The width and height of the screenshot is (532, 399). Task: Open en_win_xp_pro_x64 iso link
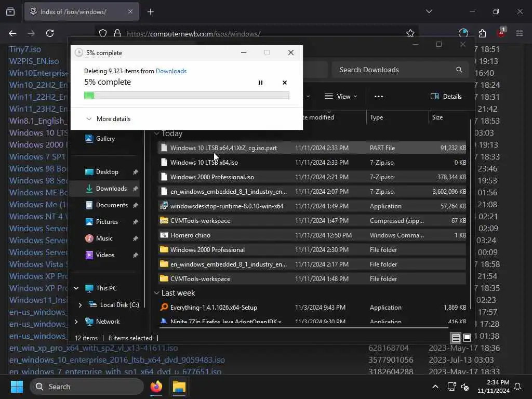coord(94,348)
